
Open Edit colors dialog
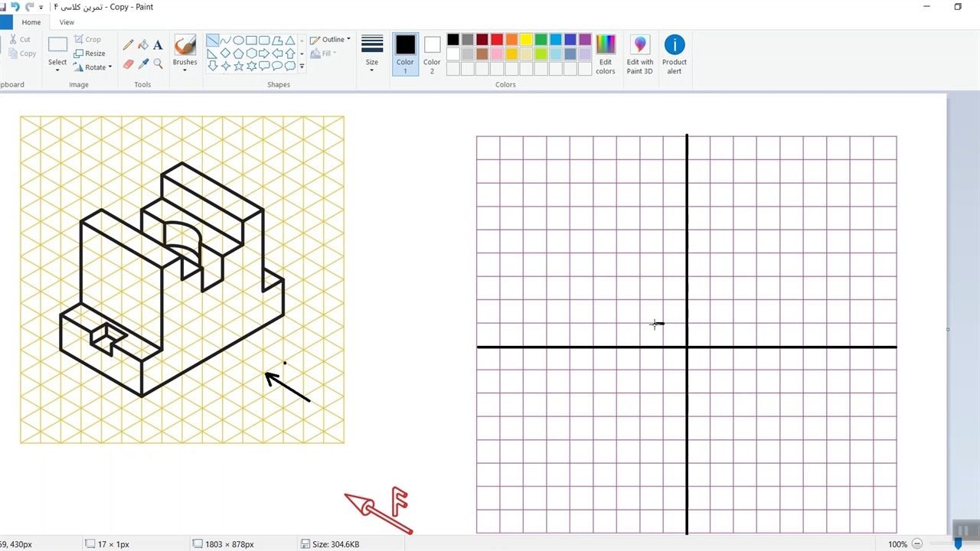[605, 54]
